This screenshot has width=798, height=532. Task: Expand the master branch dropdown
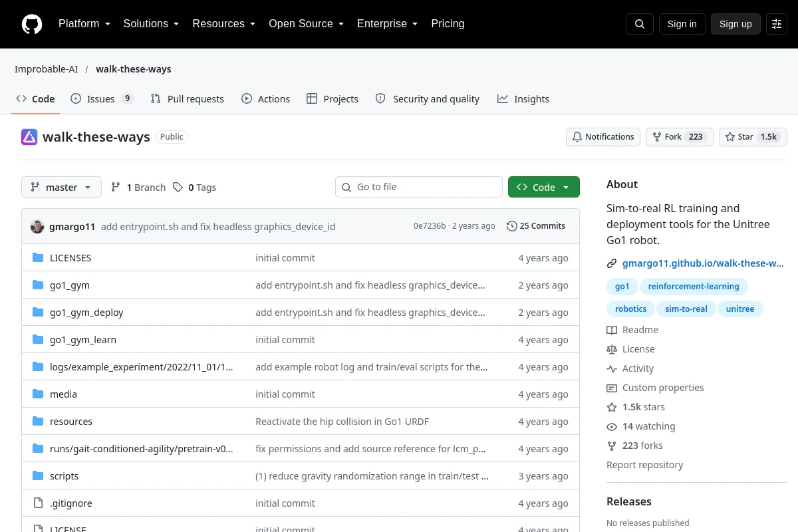[x=61, y=187]
